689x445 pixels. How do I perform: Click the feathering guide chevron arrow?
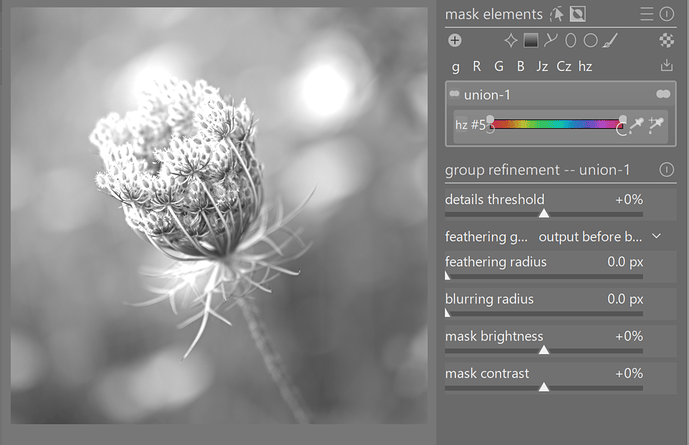coord(656,236)
